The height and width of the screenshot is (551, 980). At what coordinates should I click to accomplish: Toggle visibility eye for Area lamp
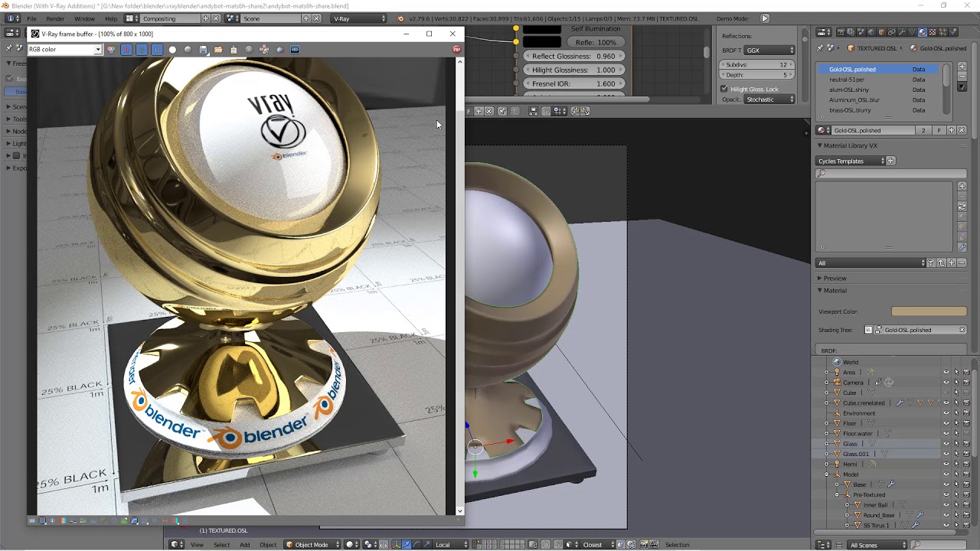pyautogui.click(x=946, y=373)
